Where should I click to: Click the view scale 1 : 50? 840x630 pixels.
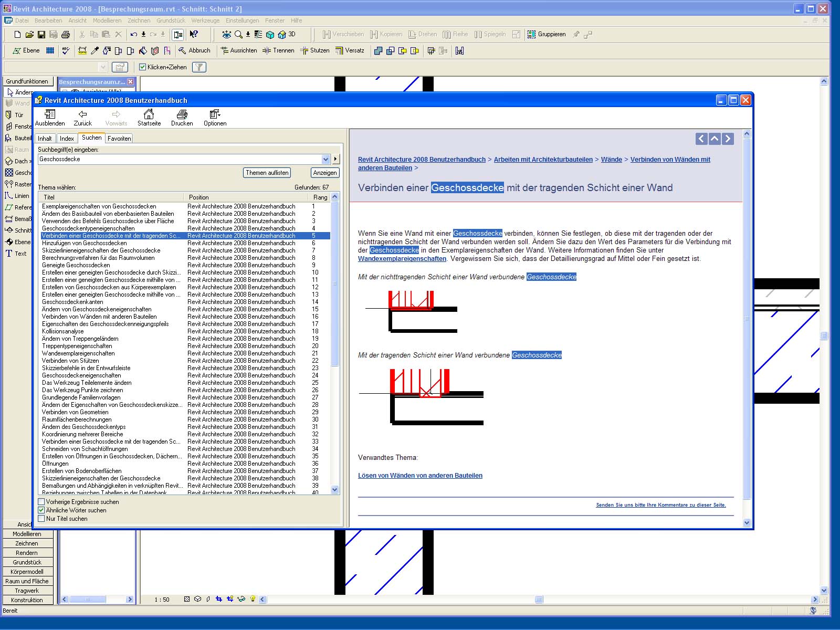point(162,600)
